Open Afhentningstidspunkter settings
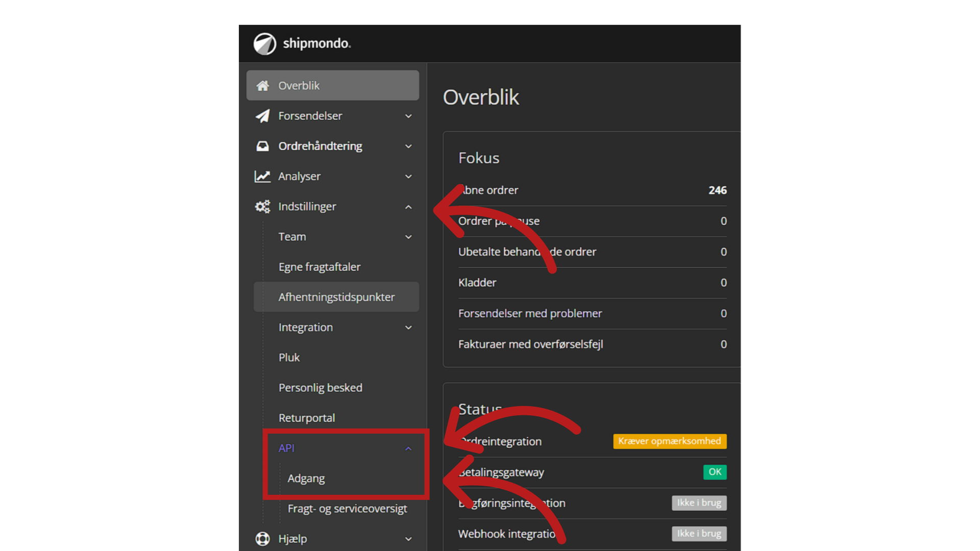980x551 pixels. (x=336, y=297)
